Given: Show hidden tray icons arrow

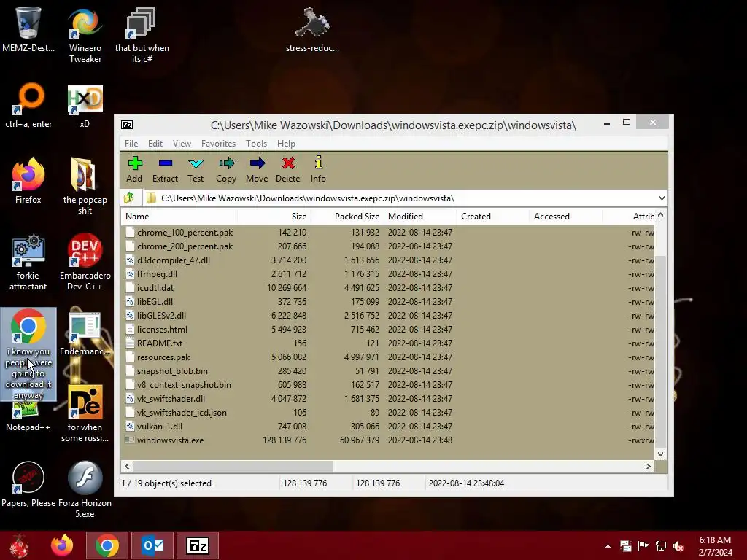Looking at the screenshot, I should click(x=608, y=546).
